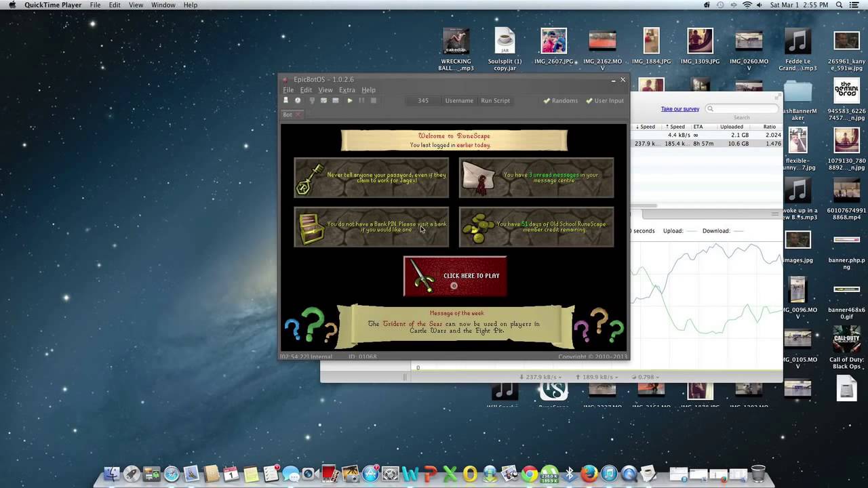Click fullscreen arrows in torrent window corner
This screenshot has height=488, width=868.
pos(778,96)
